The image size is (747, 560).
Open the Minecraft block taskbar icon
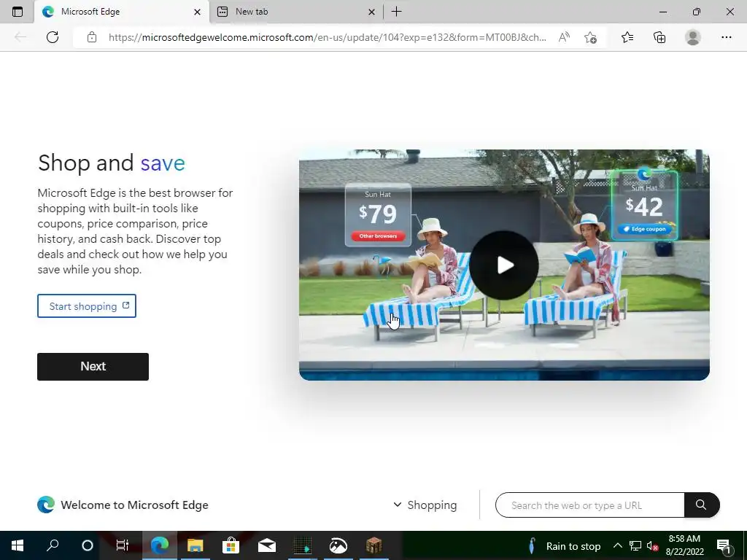(x=374, y=545)
